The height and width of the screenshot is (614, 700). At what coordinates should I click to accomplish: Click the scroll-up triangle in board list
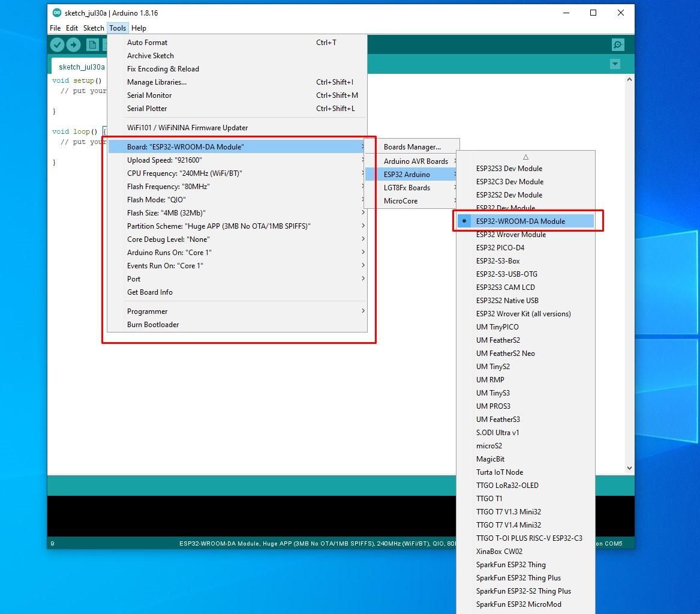(x=526, y=157)
